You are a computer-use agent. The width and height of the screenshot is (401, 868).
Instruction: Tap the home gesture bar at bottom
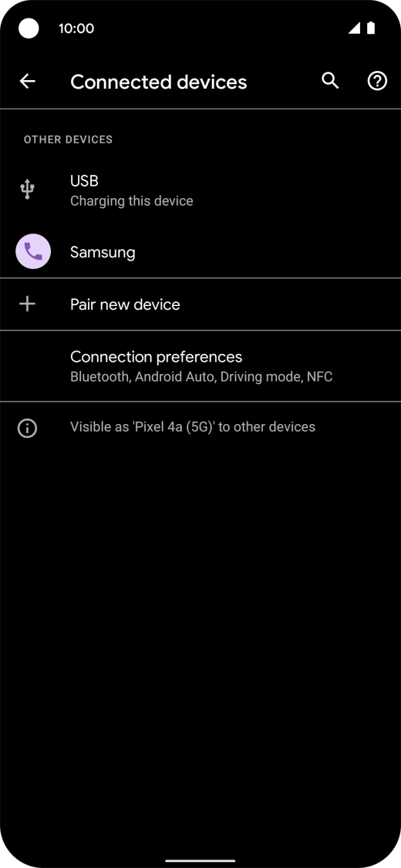tap(200, 861)
